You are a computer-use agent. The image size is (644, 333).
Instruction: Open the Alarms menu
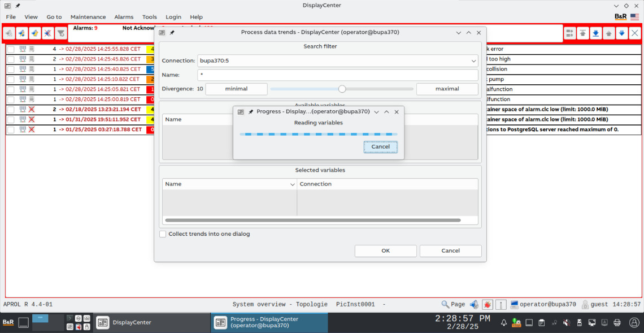point(124,17)
